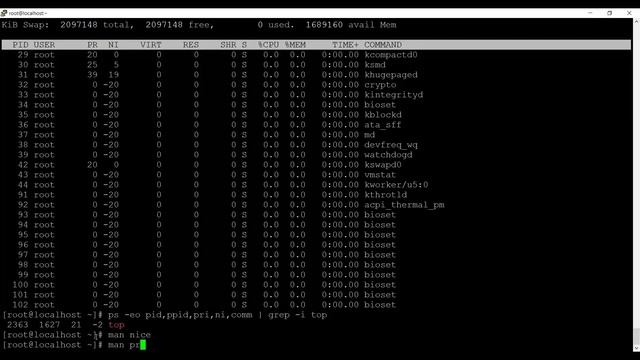The width and height of the screenshot is (640, 360).
Task: Click the 2097148 total swap value
Action: coord(79,25)
